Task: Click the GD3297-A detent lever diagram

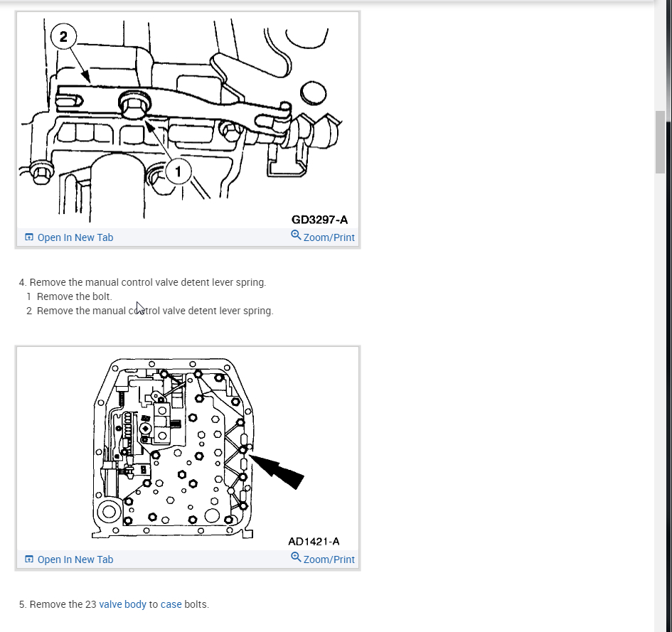Action: point(187,120)
